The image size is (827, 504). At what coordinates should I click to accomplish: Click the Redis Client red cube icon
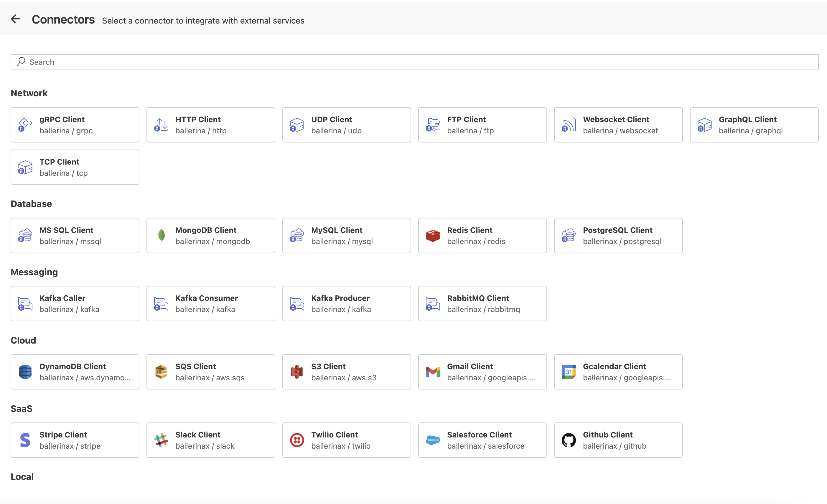point(433,236)
